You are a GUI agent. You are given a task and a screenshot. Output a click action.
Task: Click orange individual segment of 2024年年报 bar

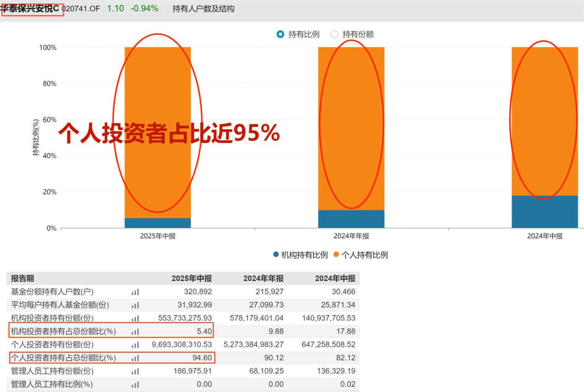point(351,128)
